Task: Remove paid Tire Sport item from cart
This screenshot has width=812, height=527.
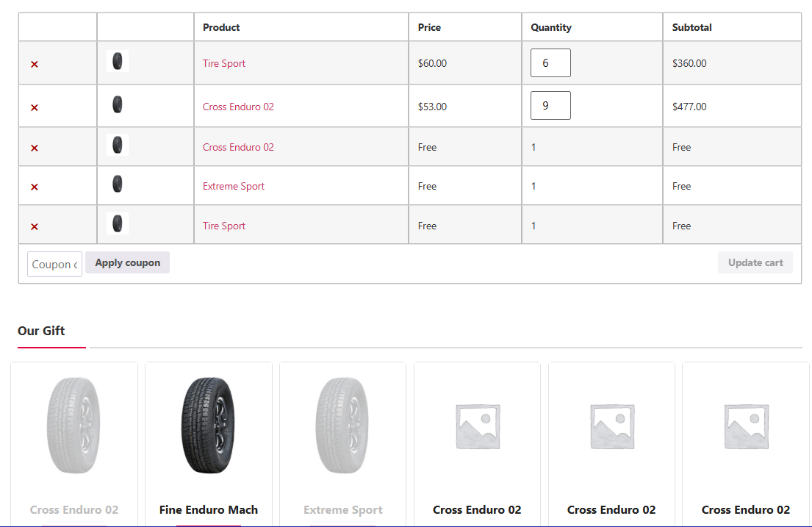Action: tap(35, 64)
